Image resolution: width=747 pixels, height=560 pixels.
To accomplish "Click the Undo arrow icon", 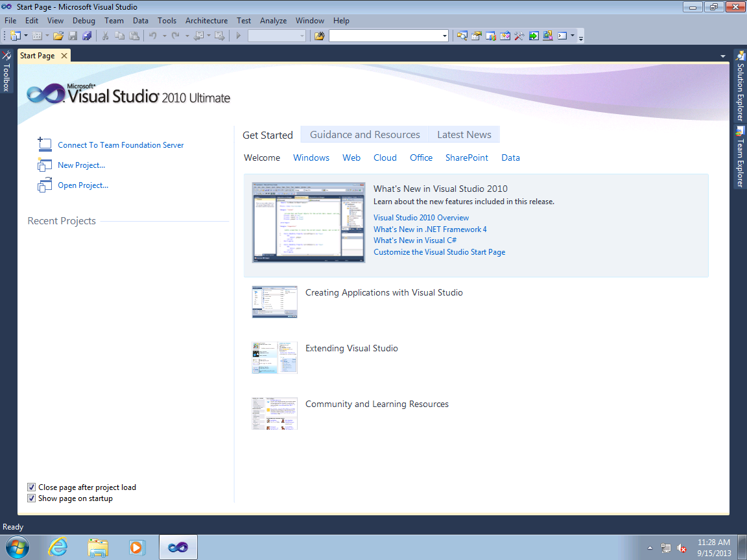I will pyautogui.click(x=153, y=36).
